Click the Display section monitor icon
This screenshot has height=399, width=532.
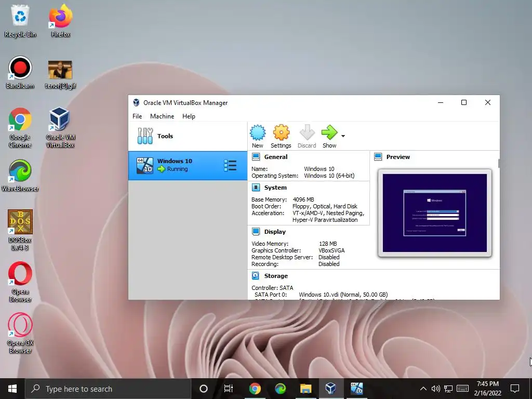pos(256,232)
